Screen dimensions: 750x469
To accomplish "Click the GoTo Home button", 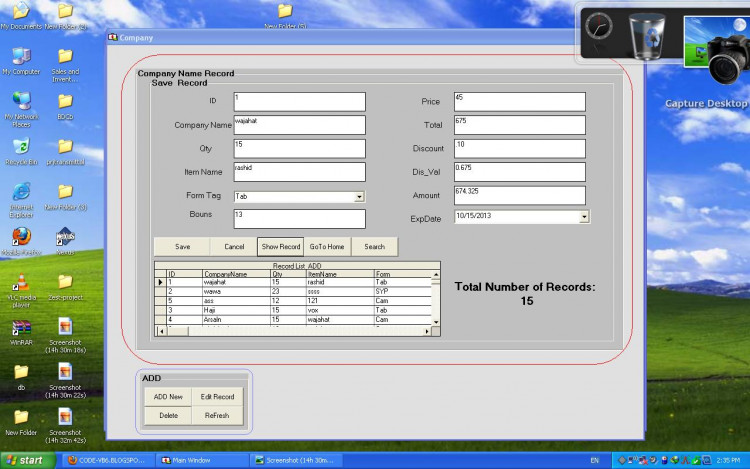I will [327, 247].
